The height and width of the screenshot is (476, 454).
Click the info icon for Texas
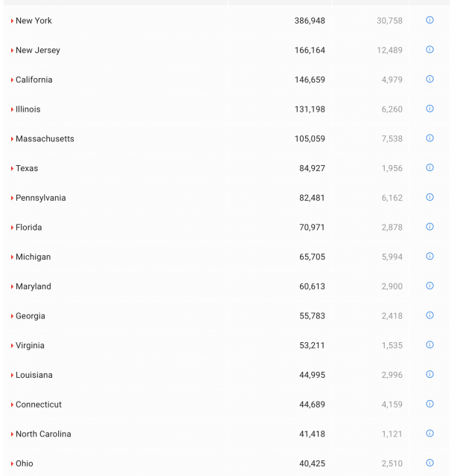point(429,167)
